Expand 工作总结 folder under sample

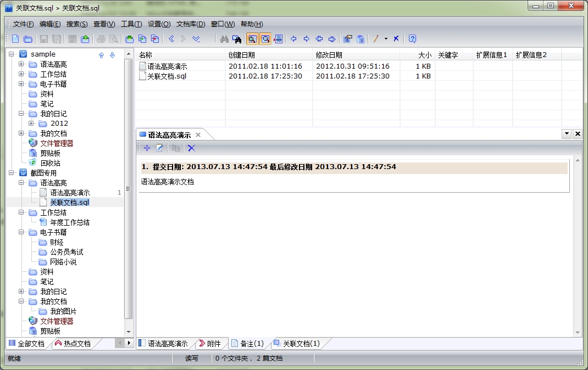click(x=21, y=74)
